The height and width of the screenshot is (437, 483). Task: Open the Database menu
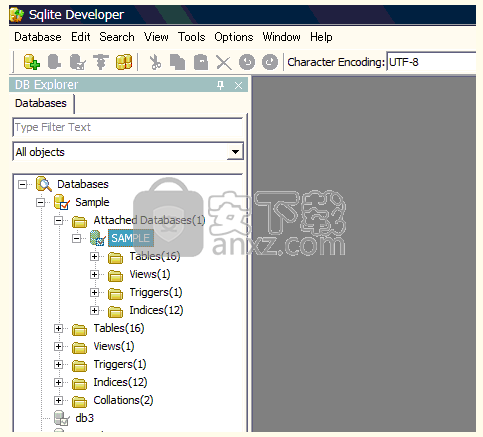pos(38,37)
